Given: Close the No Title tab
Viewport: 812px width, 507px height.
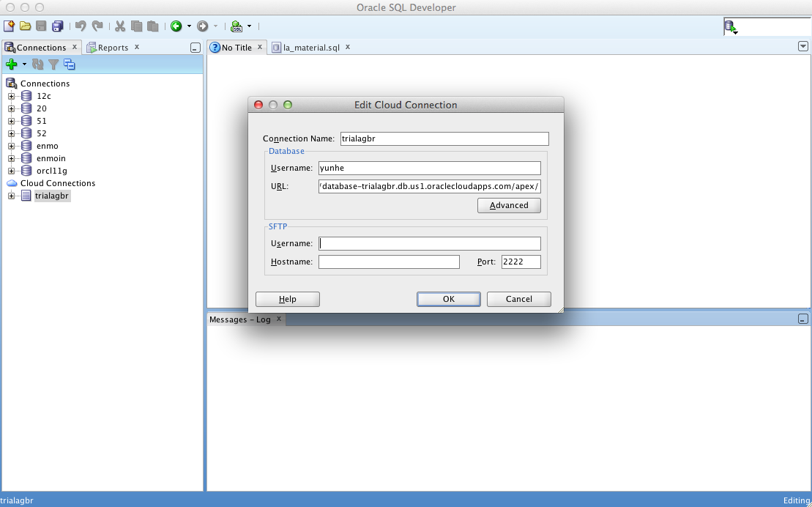Looking at the screenshot, I should pos(260,47).
